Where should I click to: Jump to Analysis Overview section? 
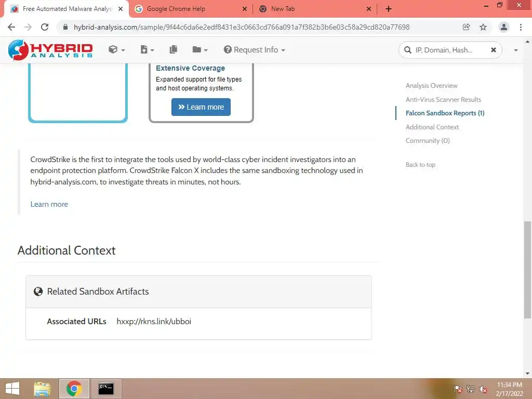(x=431, y=86)
